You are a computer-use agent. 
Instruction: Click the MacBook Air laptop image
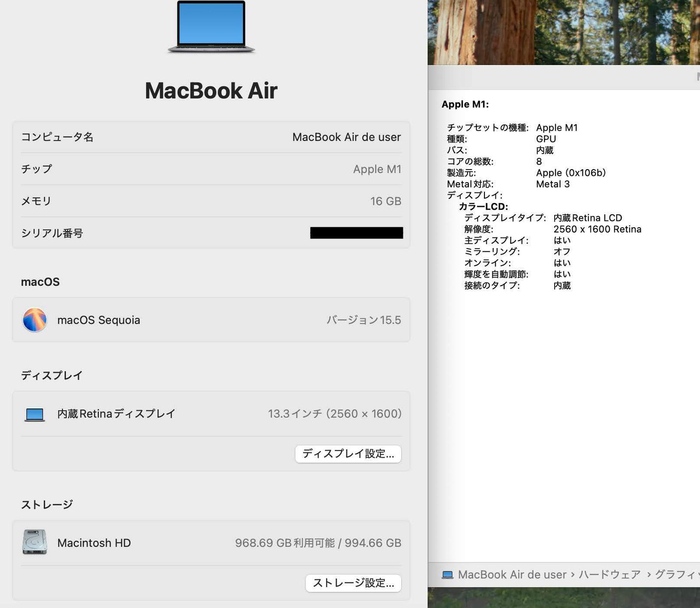(211, 28)
